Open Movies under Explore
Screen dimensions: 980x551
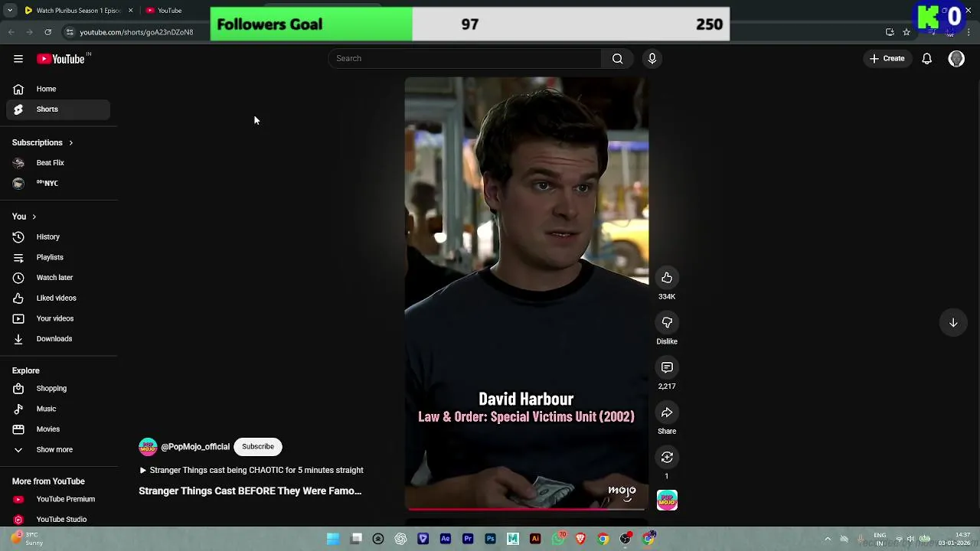pyautogui.click(x=59, y=429)
